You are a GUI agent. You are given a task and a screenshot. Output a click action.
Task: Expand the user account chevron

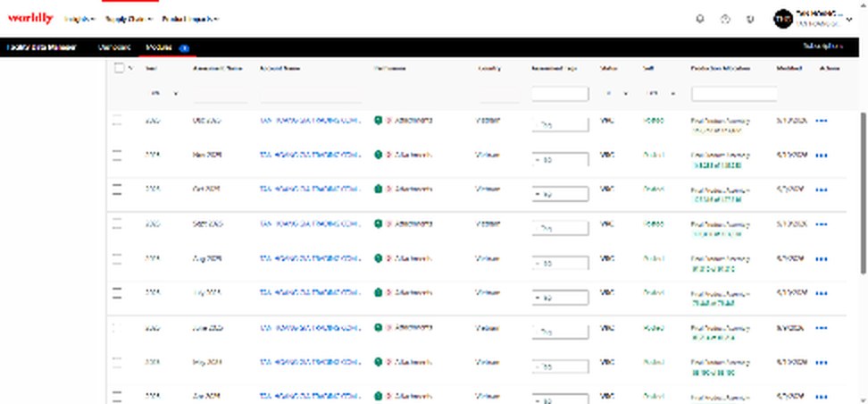850,20
